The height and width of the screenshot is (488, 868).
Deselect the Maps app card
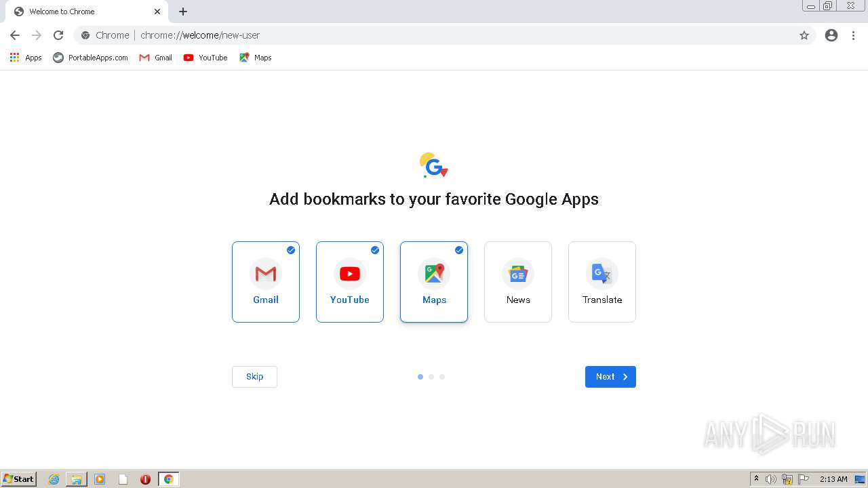[x=434, y=282]
